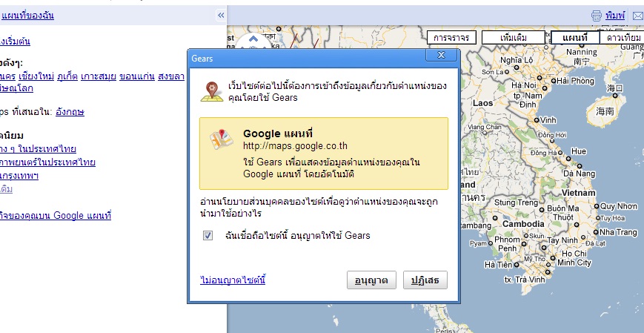Click the Laos country label

[482, 103]
